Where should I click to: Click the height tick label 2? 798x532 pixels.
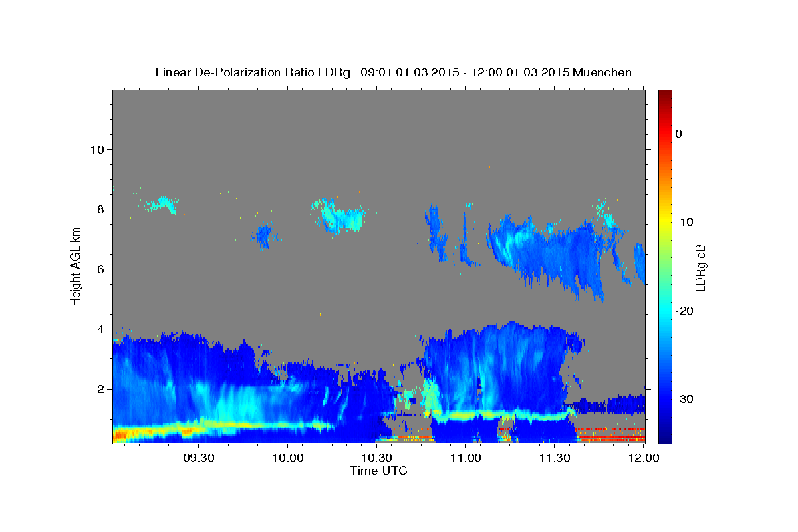100,388
